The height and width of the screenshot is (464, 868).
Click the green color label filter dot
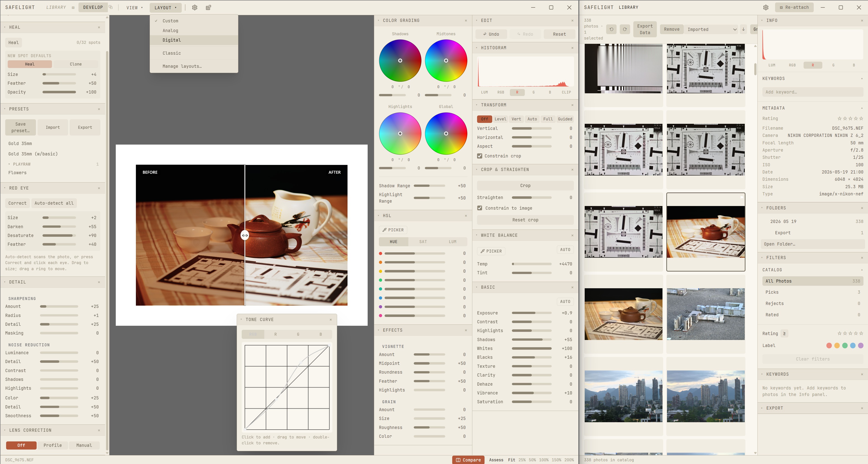[x=845, y=345]
